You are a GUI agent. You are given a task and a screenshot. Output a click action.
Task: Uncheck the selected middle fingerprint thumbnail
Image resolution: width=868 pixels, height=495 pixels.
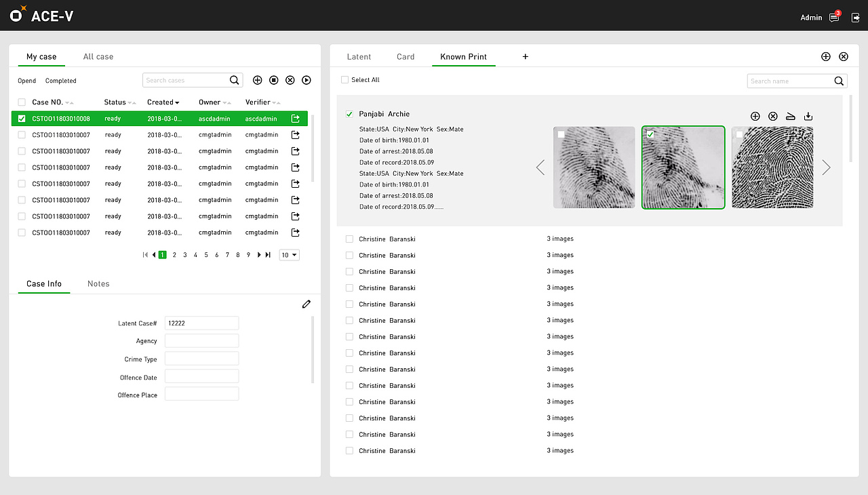point(652,136)
